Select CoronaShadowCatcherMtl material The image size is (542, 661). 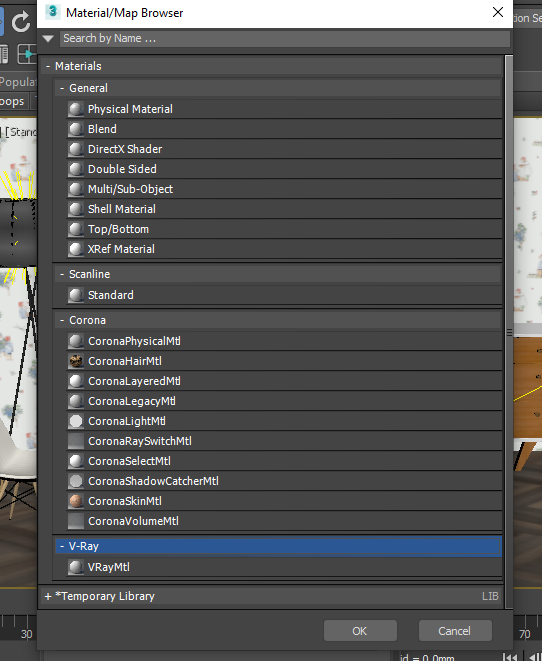point(284,481)
